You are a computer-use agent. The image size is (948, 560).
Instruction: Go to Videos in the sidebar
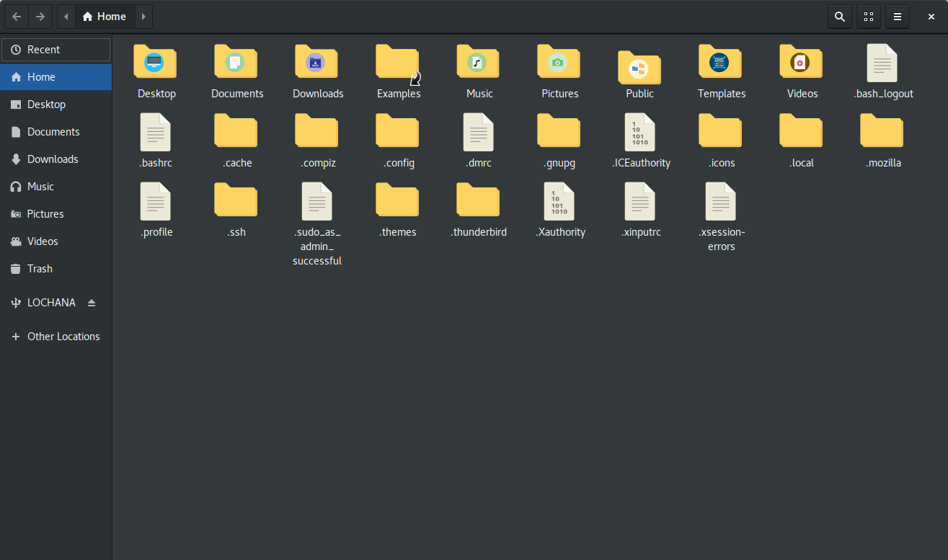click(x=56, y=241)
